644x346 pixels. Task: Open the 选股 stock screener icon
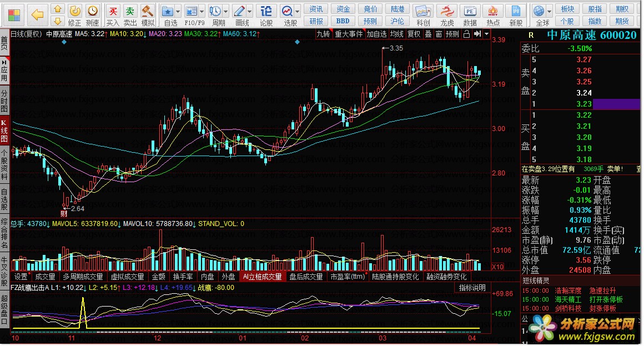(x=287, y=11)
